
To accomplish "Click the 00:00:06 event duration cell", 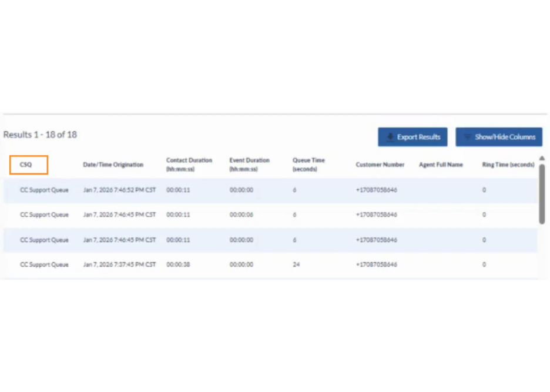I will pos(241,215).
